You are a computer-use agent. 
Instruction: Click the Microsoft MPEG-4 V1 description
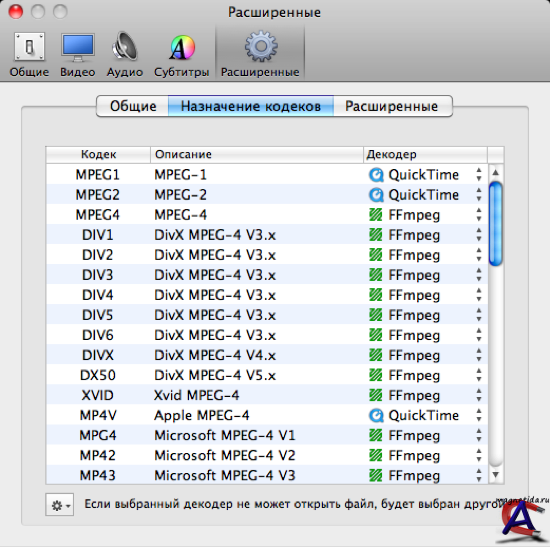225,435
